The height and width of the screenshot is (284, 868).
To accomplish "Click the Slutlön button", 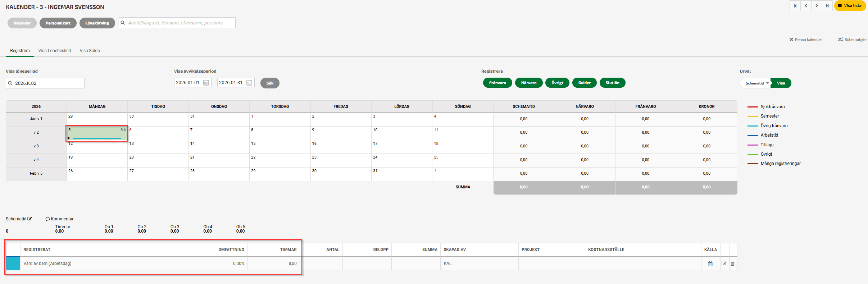I will pyautogui.click(x=612, y=83).
